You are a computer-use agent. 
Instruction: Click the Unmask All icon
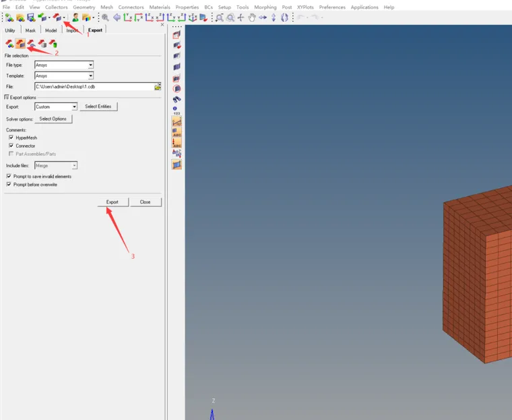click(177, 67)
